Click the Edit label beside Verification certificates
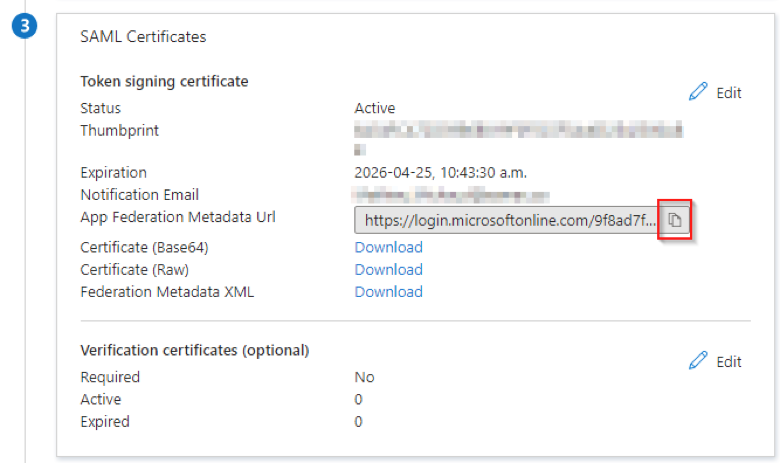The height and width of the screenshot is (463, 780). coord(729,362)
